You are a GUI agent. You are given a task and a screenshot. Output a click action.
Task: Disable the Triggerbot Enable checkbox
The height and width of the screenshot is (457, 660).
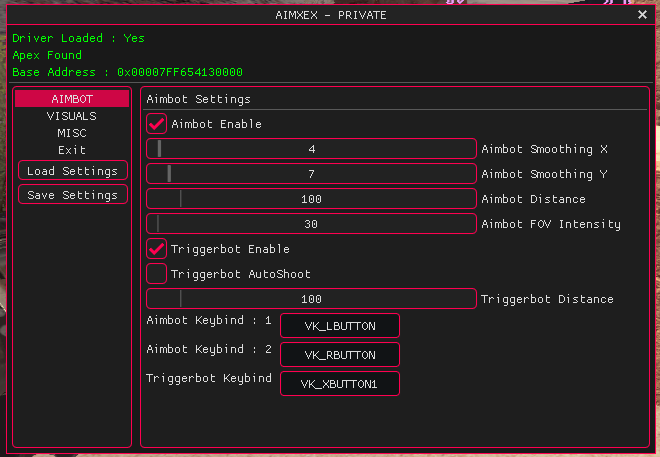click(157, 249)
